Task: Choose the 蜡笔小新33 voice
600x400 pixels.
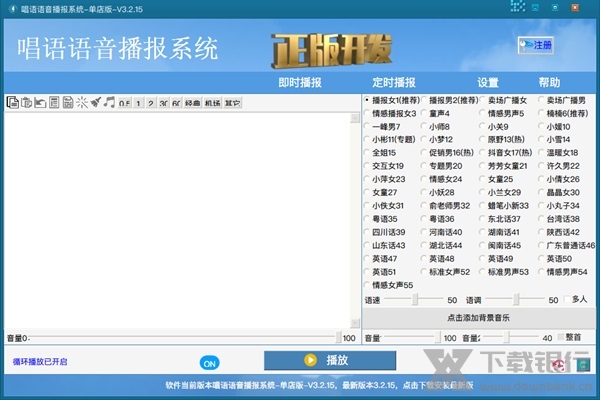Action: [504, 206]
